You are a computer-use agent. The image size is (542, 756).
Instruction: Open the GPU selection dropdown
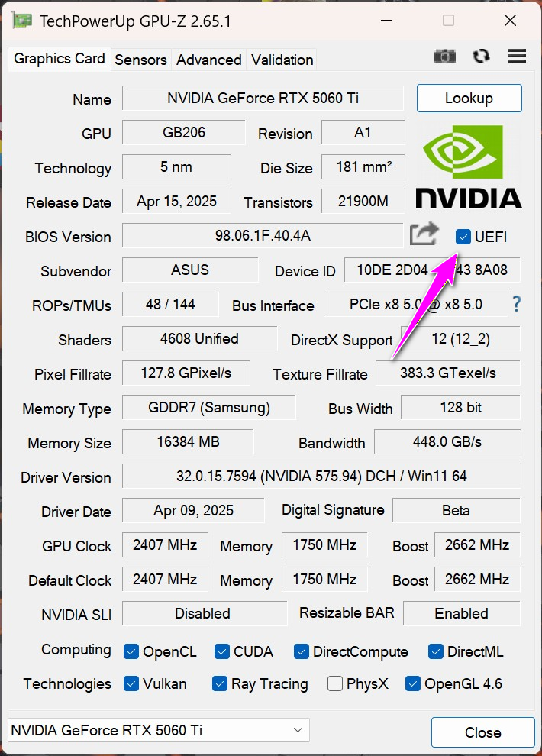tap(159, 730)
